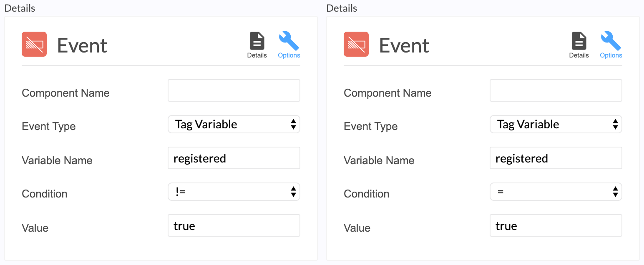
Task: Click the Details title above left panel
Action: coord(20,8)
